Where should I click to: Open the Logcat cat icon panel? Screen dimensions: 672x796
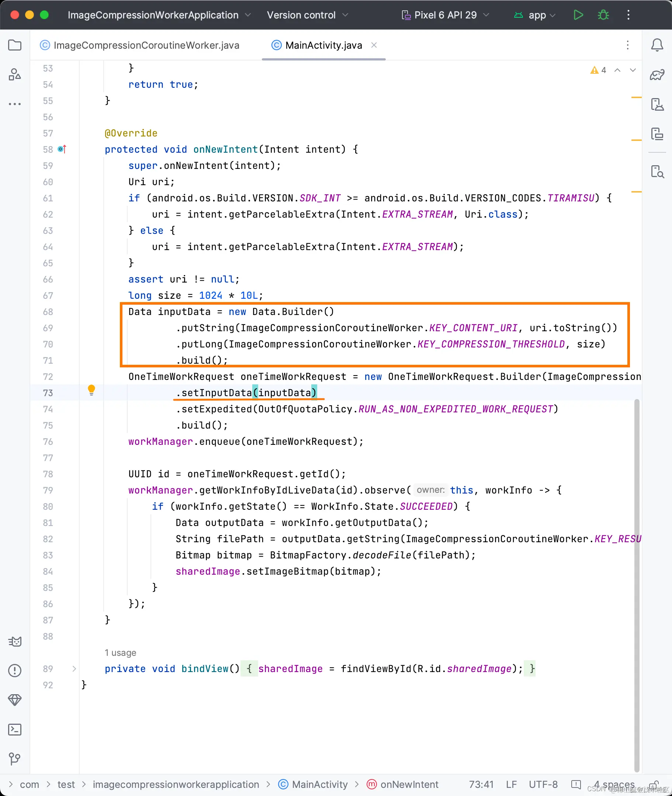[14, 642]
